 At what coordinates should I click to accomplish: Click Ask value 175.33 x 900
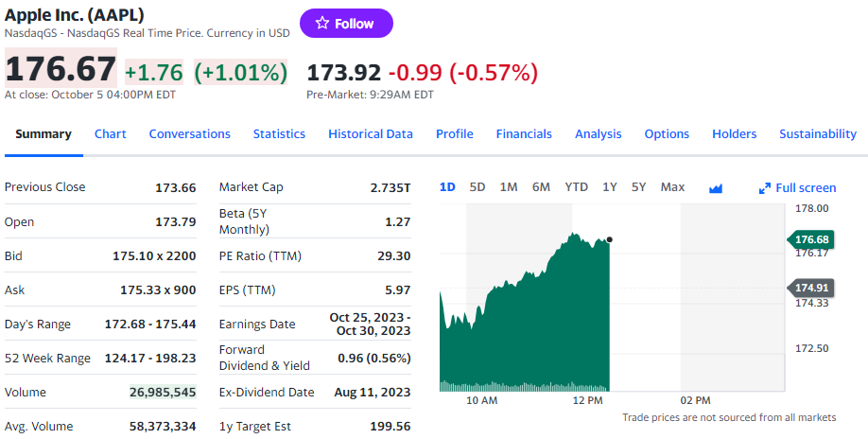(158, 290)
